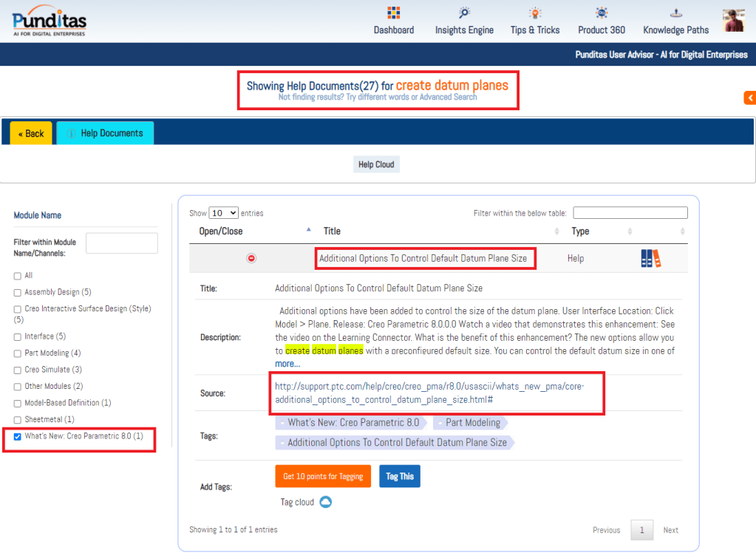
Task: Open the Product 360 icon
Action: click(x=601, y=13)
